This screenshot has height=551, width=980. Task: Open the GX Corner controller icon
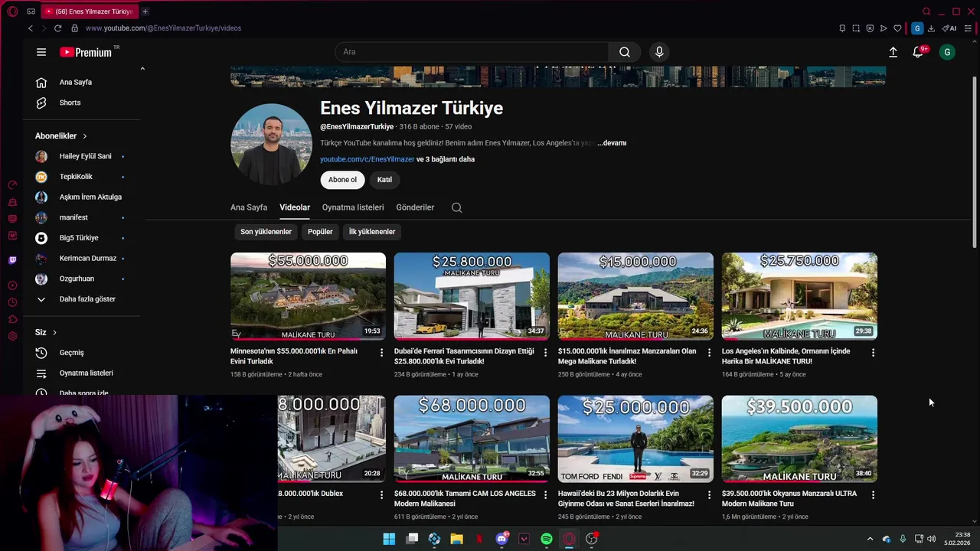pyautogui.click(x=31, y=11)
